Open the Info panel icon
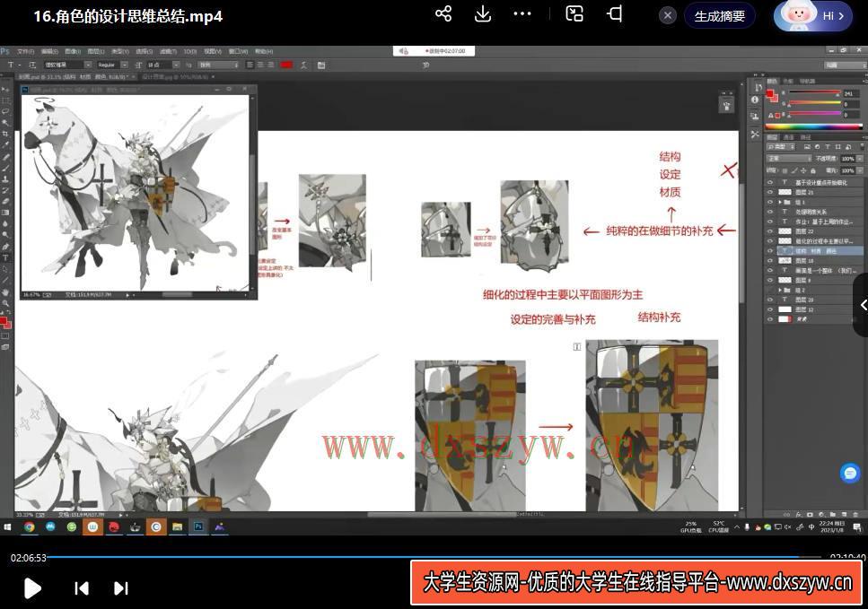 point(755,100)
